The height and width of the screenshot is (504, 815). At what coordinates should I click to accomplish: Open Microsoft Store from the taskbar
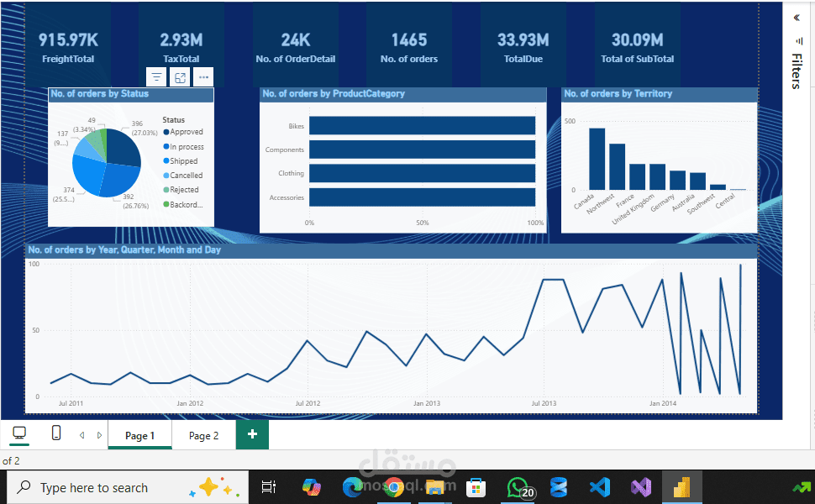click(x=476, y=487)
